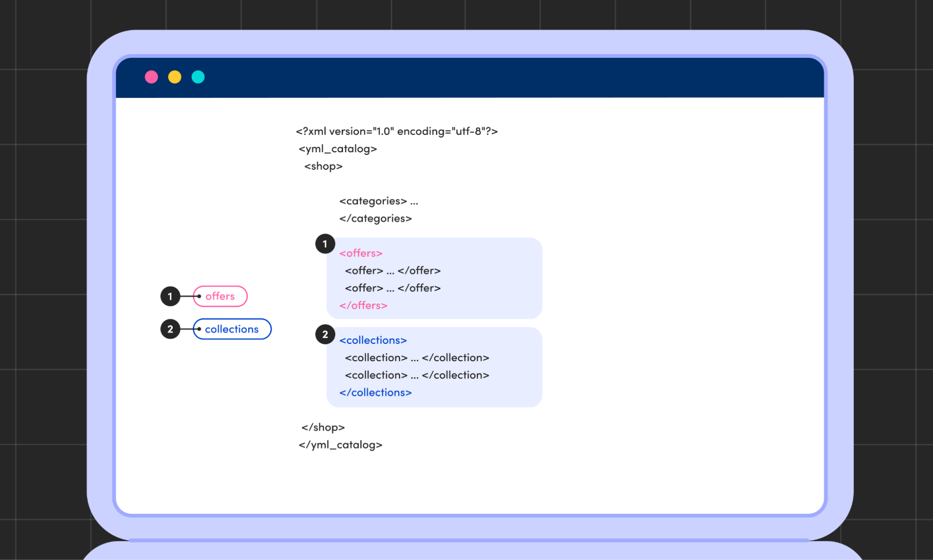Click the number 1 badge beside the offers pill
The height and width of the screenshot is (560, 933).
click(170, 296)
